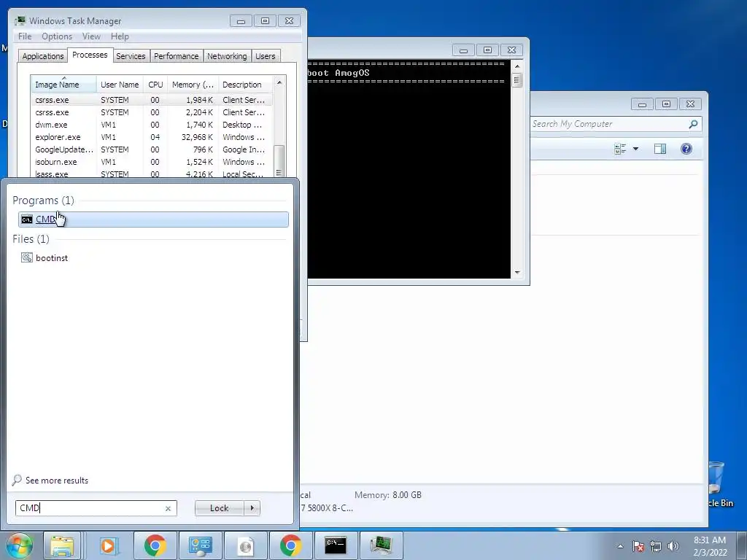Sort processes by Memory column
The width and height of the screenshot is (747, 560).
[x=193, y=85]
